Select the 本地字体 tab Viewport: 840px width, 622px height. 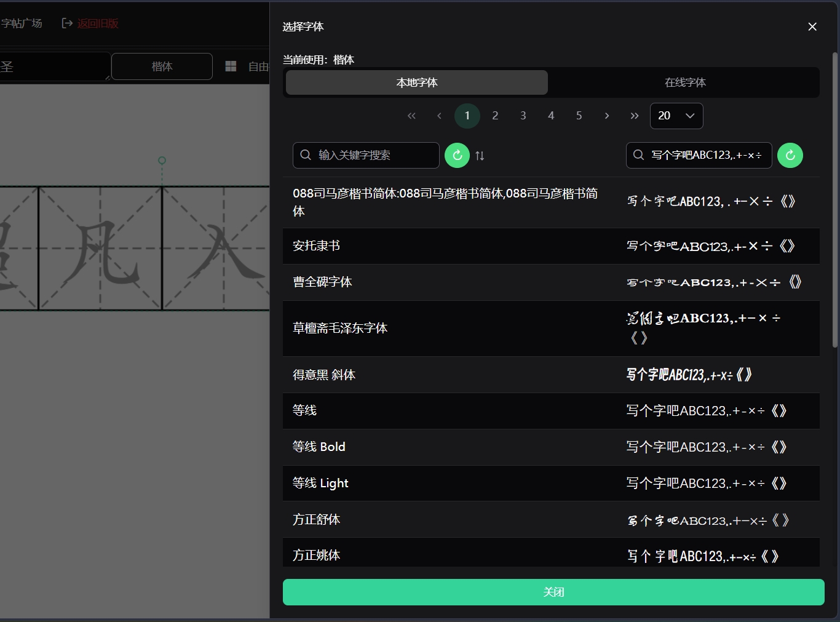(x=416, y=82)
